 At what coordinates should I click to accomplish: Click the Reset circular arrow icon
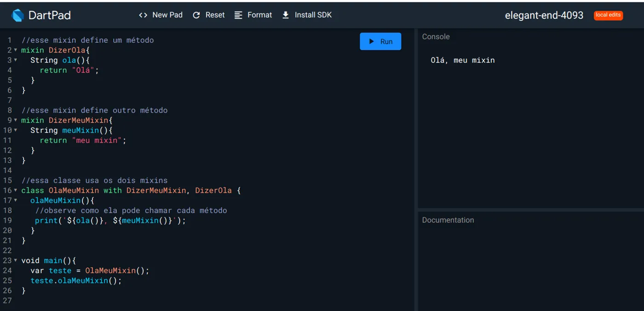196,15
